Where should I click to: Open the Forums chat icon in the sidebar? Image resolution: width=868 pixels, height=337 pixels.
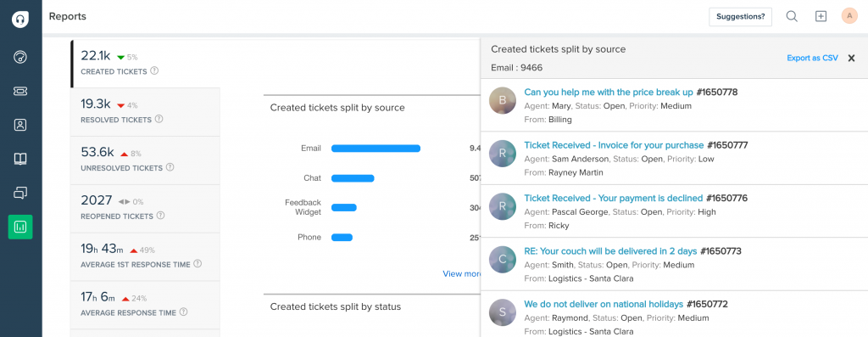20,193
